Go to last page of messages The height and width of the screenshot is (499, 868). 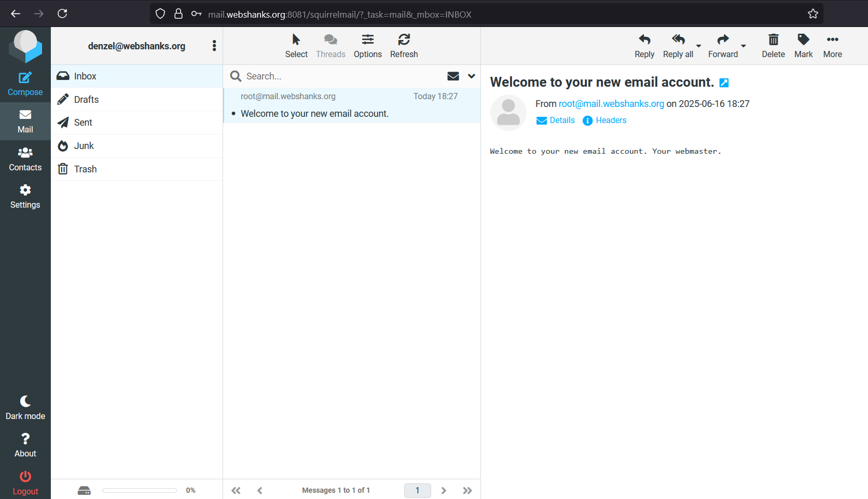coord(467,491)
